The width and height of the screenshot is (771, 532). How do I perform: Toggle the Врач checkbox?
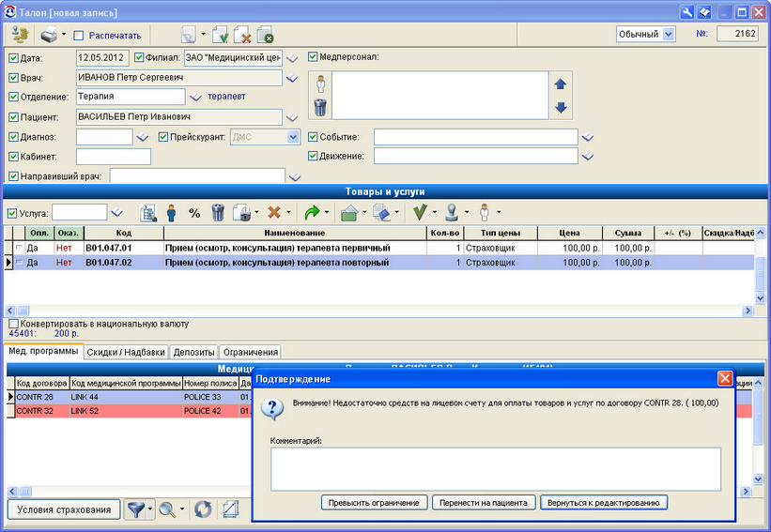coord(14,78)
